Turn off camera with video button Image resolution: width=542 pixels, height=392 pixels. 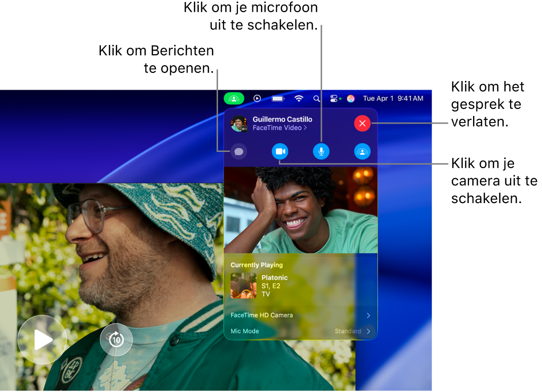[280, 151]
